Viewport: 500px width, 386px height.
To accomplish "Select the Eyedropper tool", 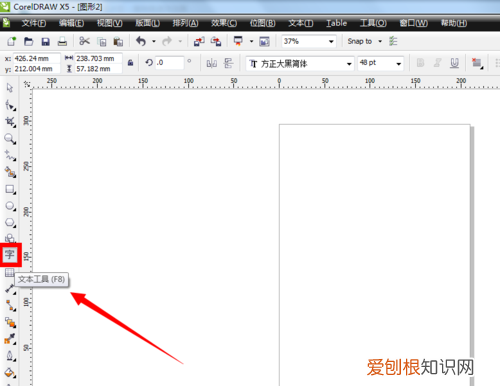I will pos(10,339).
